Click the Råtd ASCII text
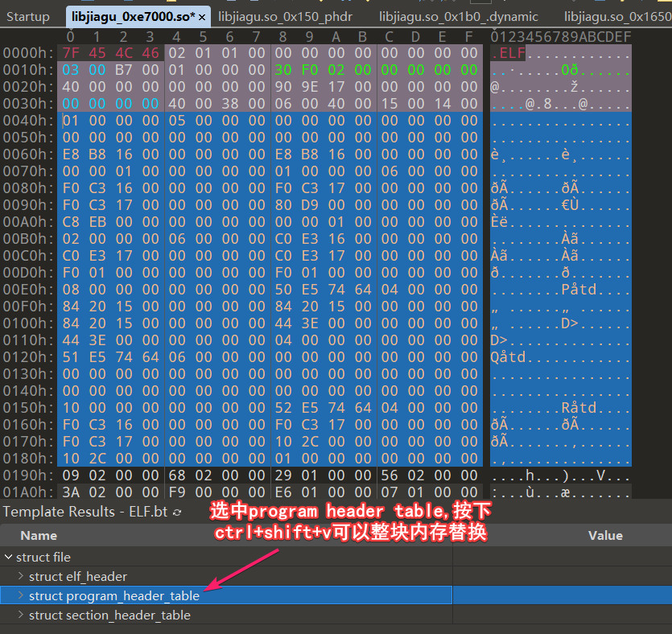Viewport: 672px width, 634px height. click(579, 408)
